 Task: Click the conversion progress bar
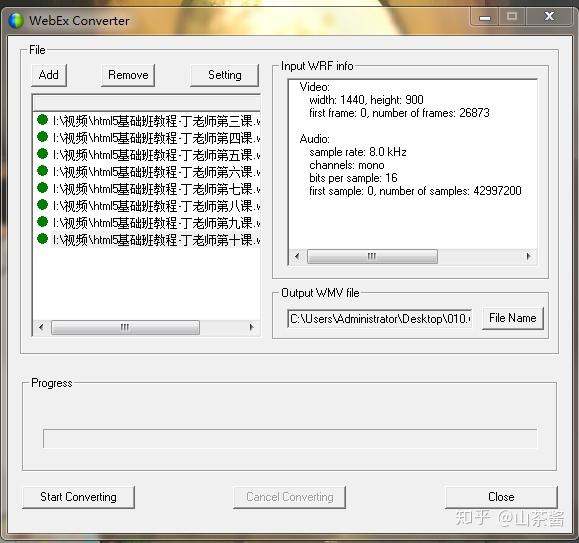(290, 439)
